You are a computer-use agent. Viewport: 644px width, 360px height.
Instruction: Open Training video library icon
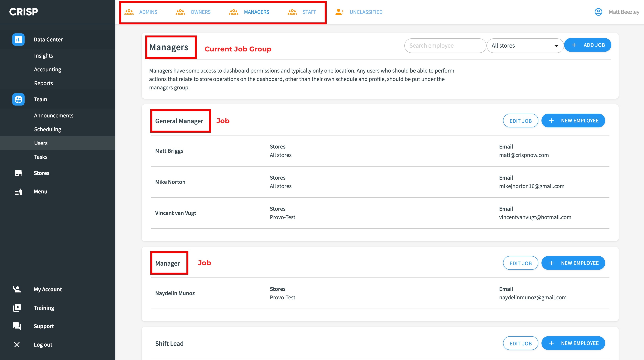17,308
